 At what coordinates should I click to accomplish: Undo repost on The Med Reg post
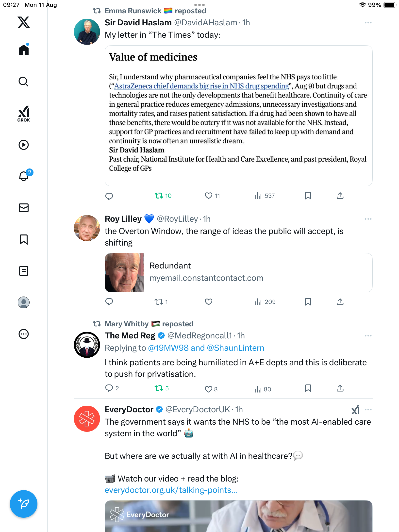[159, 388]
